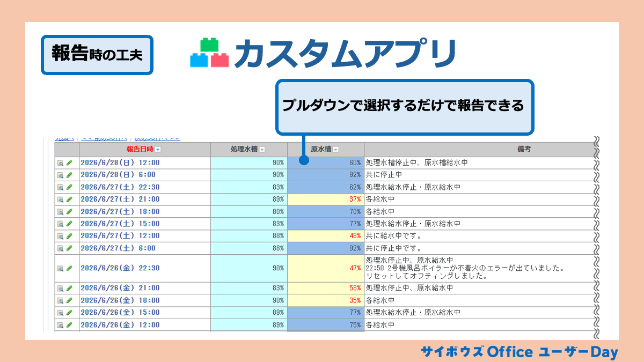
Task: Open the 2026/6/26(金) 22:30 report link
Action: pos(120,268)
